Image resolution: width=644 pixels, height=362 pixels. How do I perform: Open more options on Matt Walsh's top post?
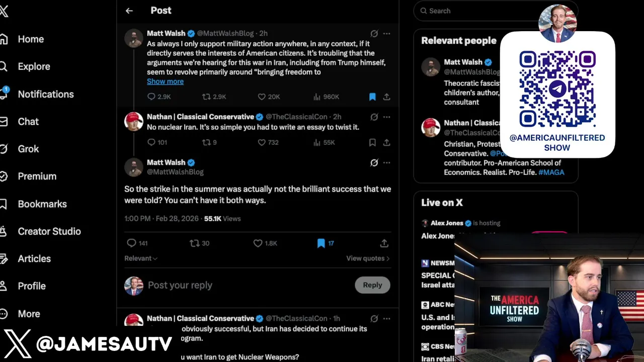[x=386, y=33]
